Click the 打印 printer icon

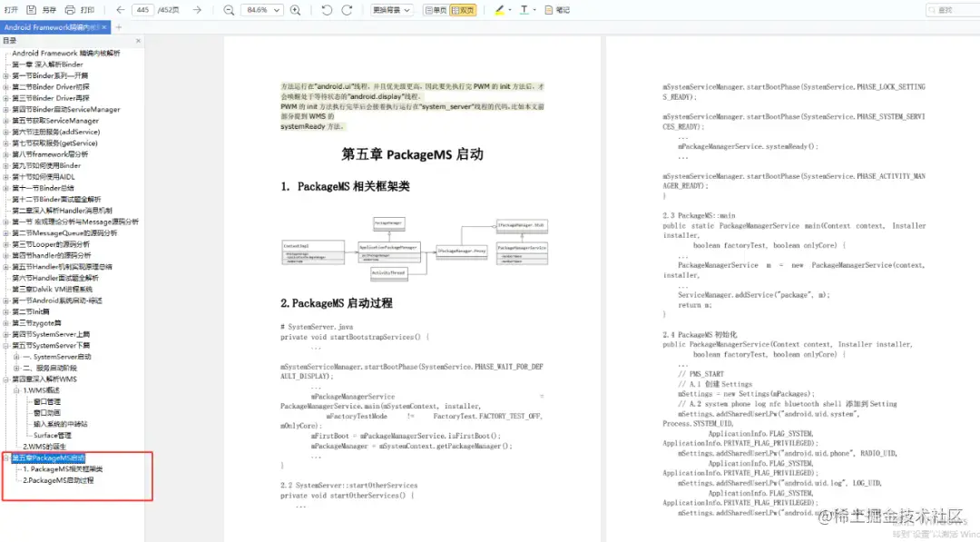click(70, 10)
